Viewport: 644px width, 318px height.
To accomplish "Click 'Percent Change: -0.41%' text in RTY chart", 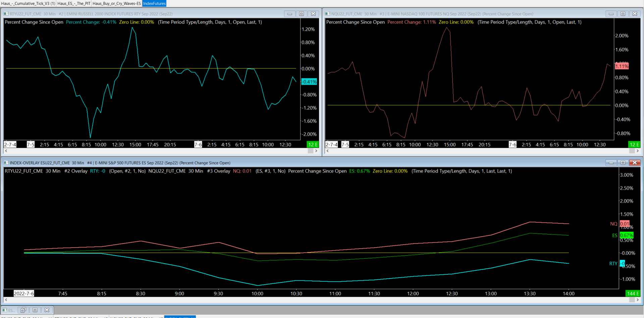I will 91,22.
